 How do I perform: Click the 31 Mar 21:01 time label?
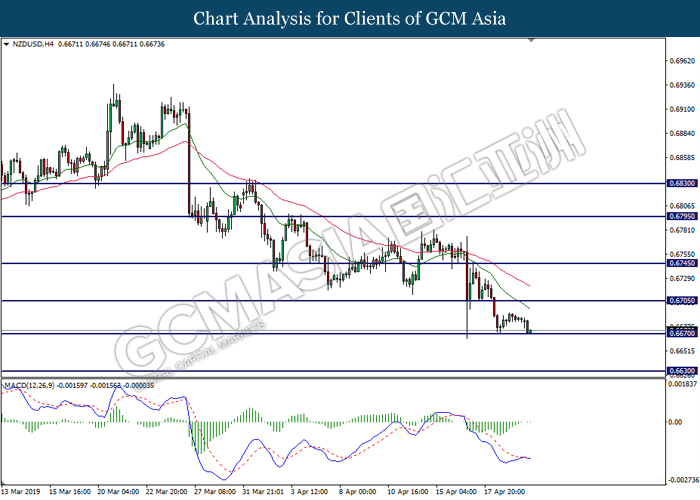(x=263, y=492)
